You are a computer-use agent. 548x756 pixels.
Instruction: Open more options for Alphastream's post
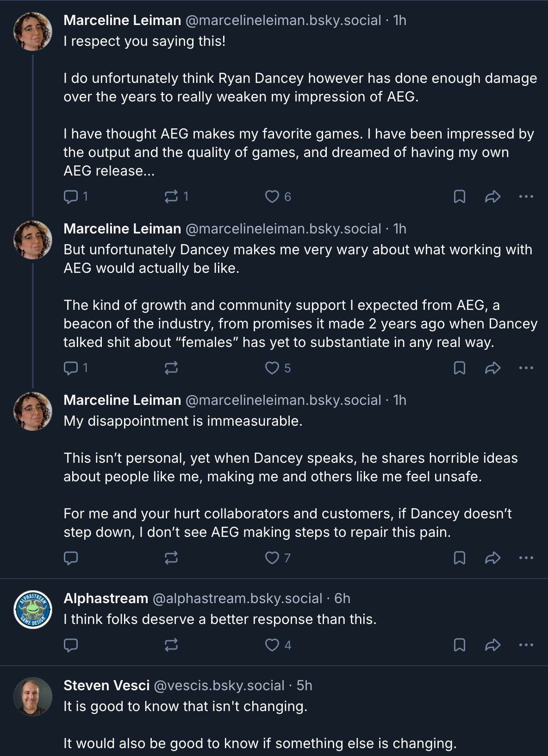(526, 645)
